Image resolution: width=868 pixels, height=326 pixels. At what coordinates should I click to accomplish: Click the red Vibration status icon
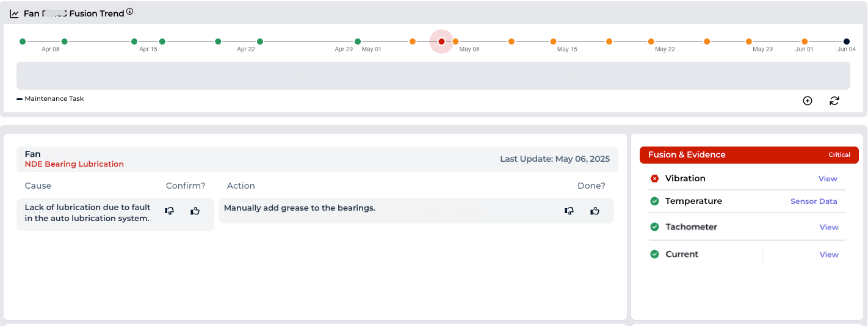click(655, 179)
